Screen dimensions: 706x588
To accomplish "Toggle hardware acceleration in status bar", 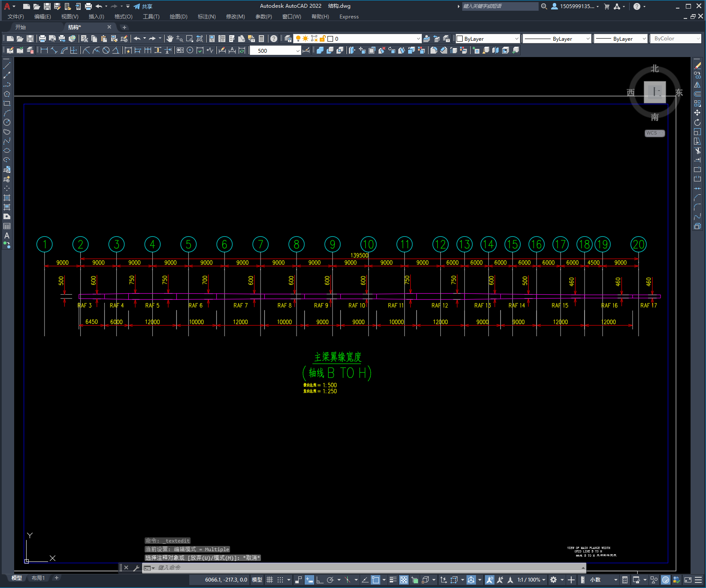I will coord(666,580).
